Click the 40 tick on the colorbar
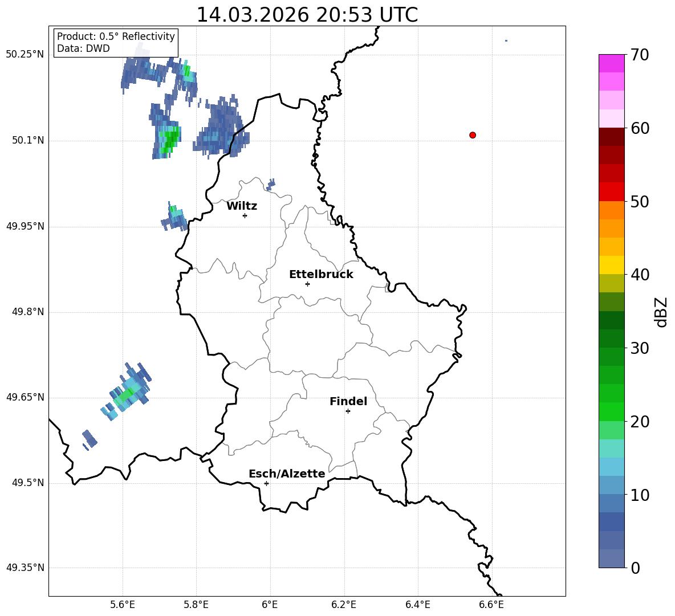Image resolution: width=675 pixels, height=616 pixels. point(640,275)
